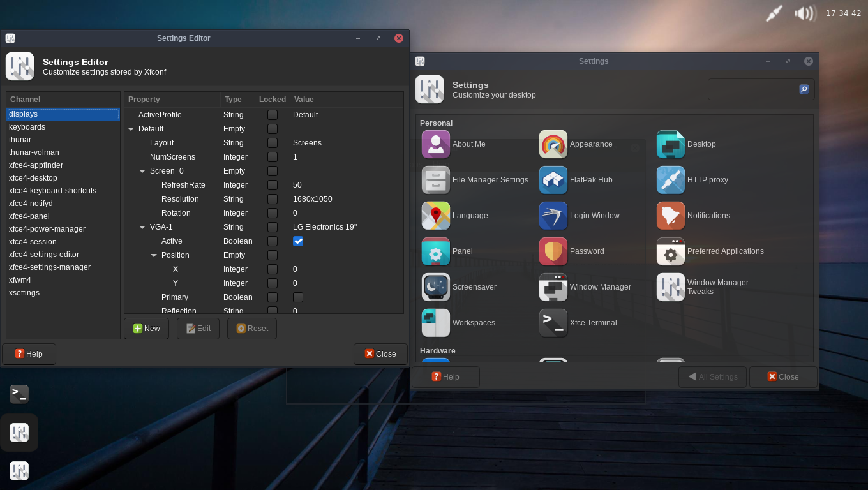Toggle Locked checkbox for Resolution

coord(273,199)
